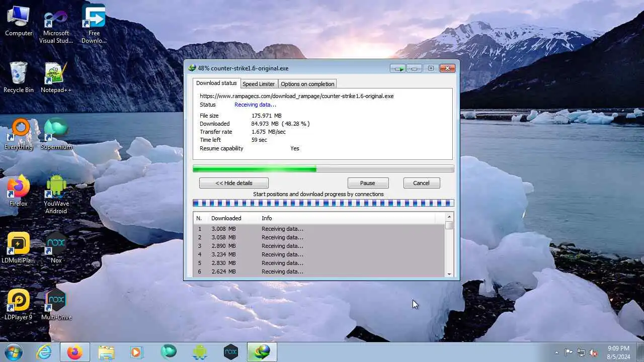Click the connections segment progress bar
The image size is (644, 362).
pos(324,203)
